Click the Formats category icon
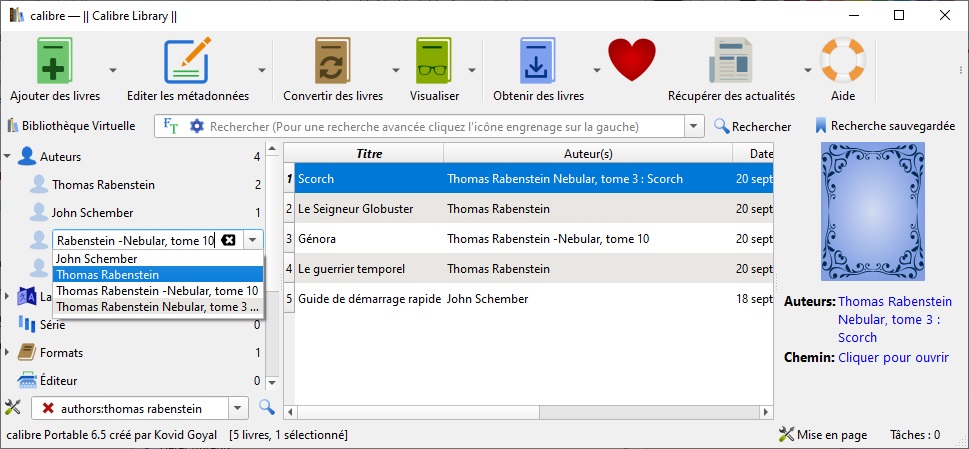Image resolution: width=969 pixels, height=449 pixels. pos(27,353)
